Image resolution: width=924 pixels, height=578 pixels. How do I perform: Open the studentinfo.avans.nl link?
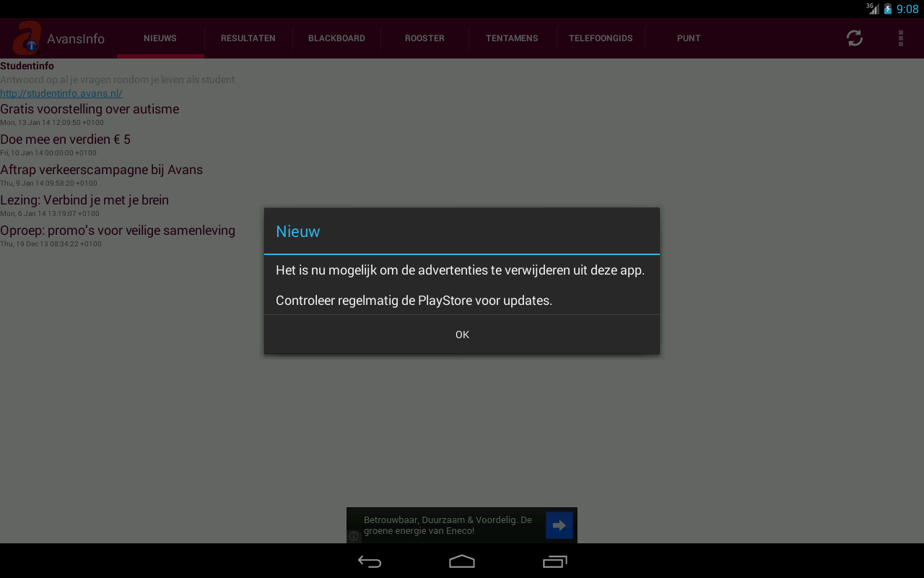pos(61,93)
